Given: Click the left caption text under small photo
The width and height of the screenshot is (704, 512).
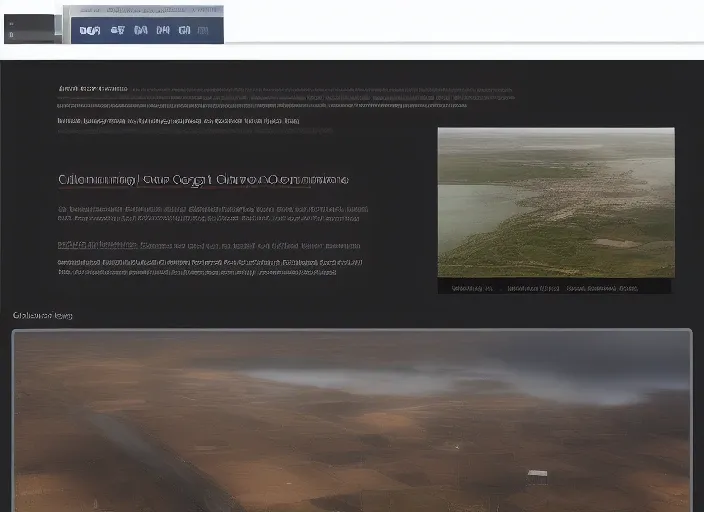Looking at the screenshot, I should pyautogui.click(x=472, y=288).
